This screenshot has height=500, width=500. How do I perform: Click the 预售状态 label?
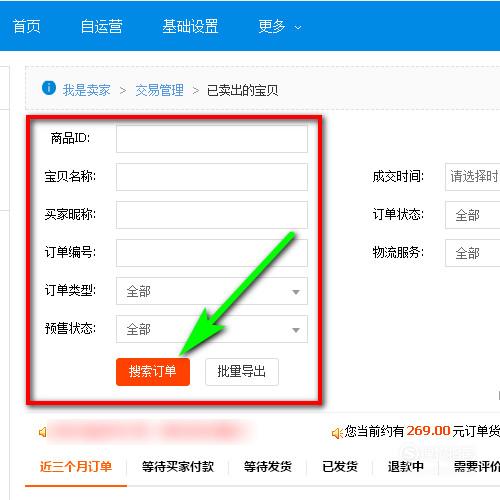(70, 328)
